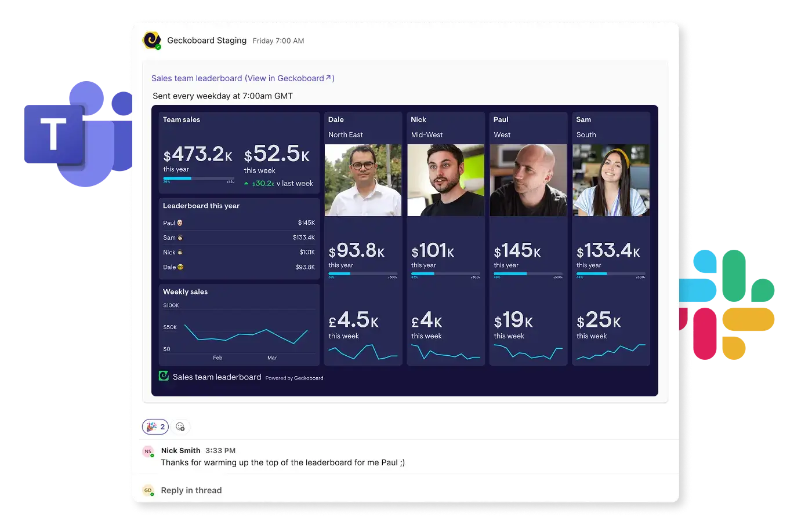Click the Weekly sales line chart
The height and width of the screenshot is (525, 812).
(x=246, y=334)
